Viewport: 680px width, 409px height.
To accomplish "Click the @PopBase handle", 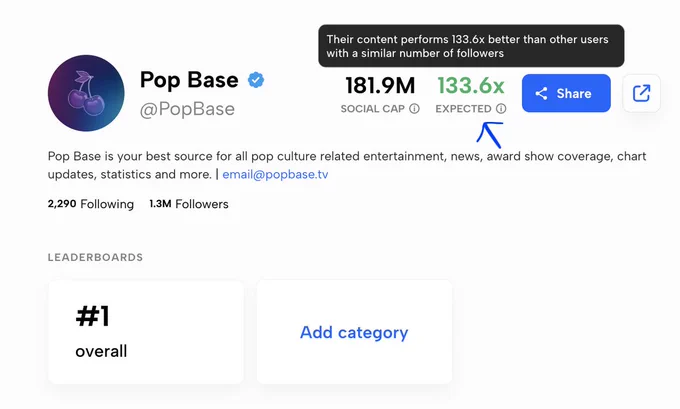I will 187,109.
